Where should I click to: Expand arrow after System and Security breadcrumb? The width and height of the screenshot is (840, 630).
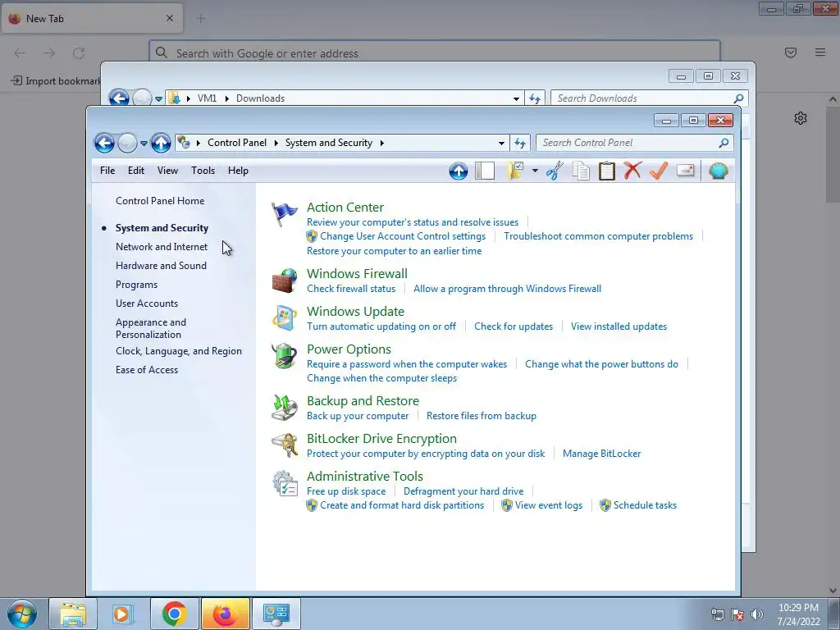[382, 143]
